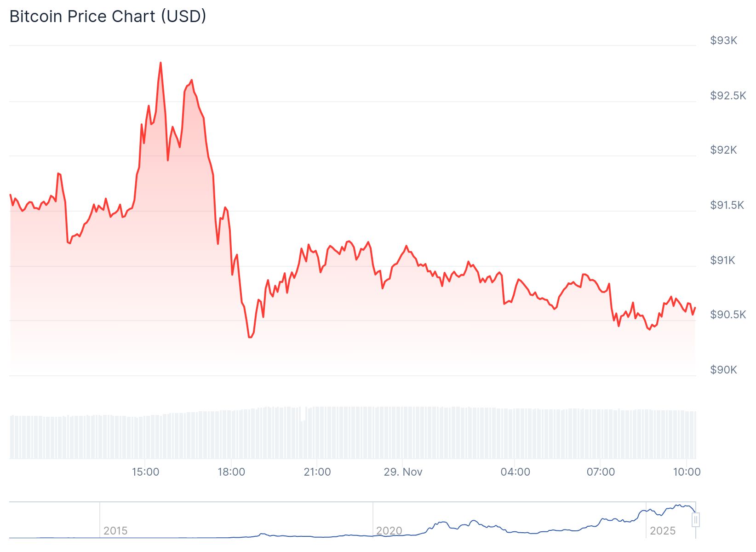756x552 pixels.
Task: Click the 2015 marker in the navigator
Action: (x=115, y=531)
